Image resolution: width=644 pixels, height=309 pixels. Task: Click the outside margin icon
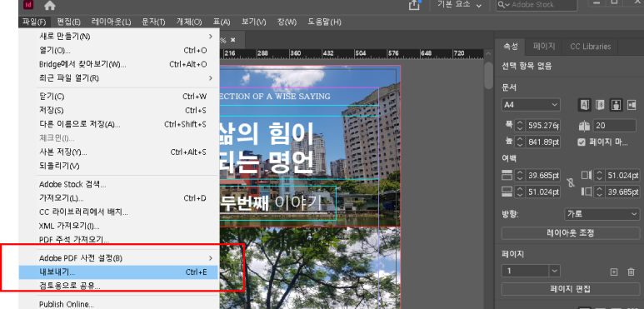[x=587, y=192]
